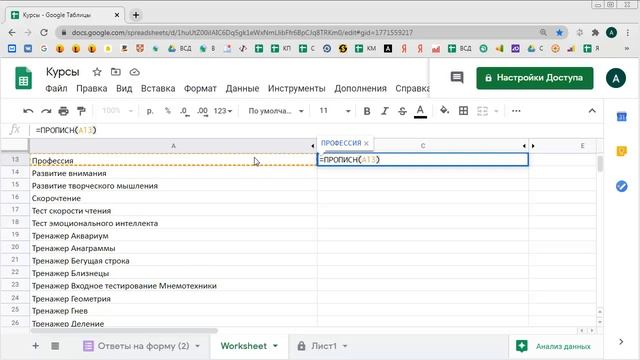
Task: Open Keep notes in side panel
Action: pos(621,151)
